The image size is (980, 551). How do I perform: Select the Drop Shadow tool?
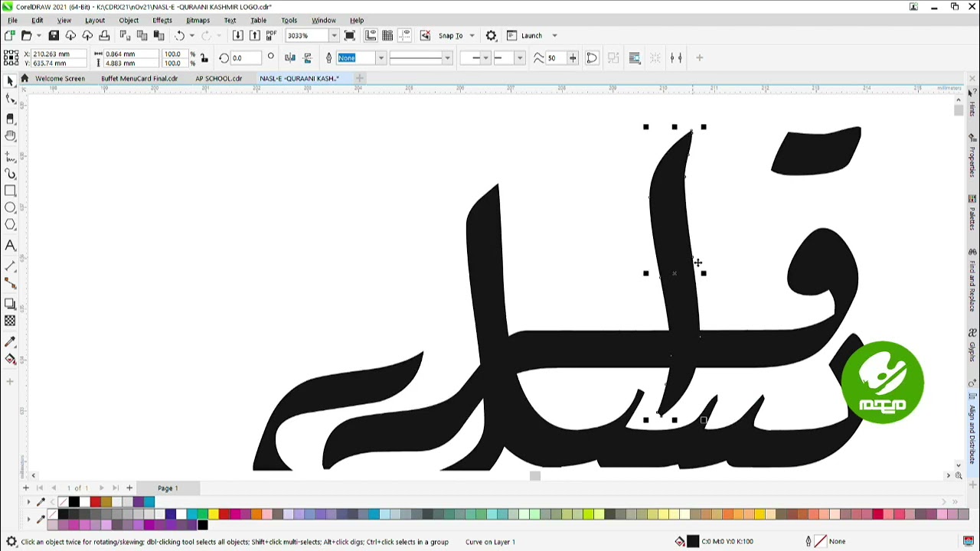click(10, 304)
